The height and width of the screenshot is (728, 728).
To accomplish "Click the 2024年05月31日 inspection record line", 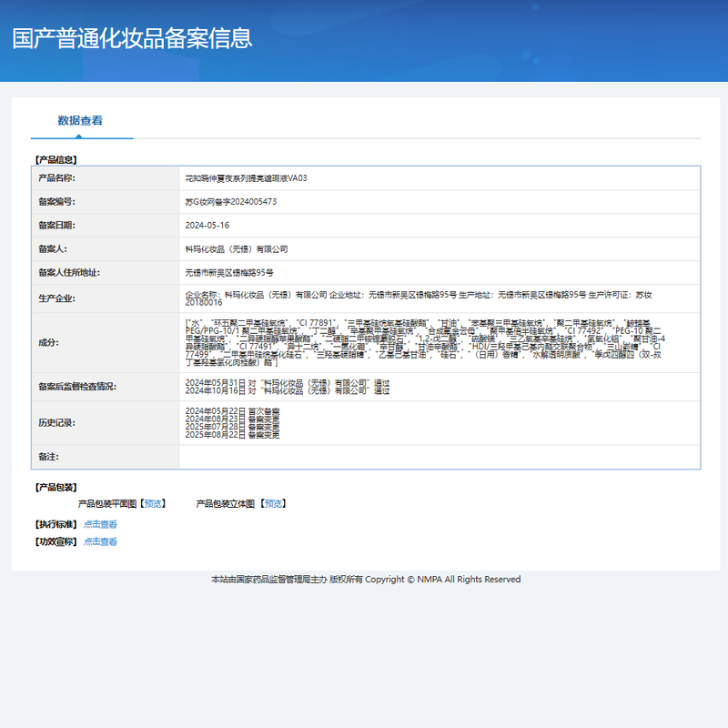I will pos(287,382).
